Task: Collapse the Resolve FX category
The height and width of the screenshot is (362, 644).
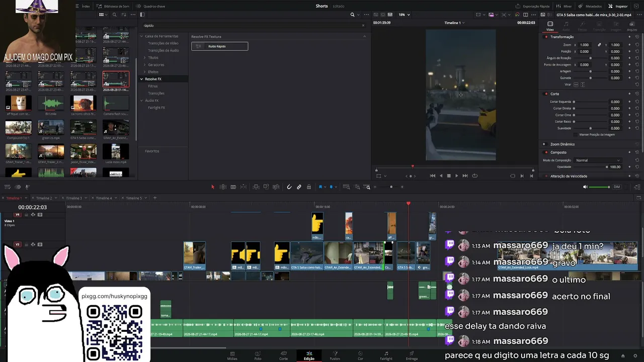Action: pos(142,79)
